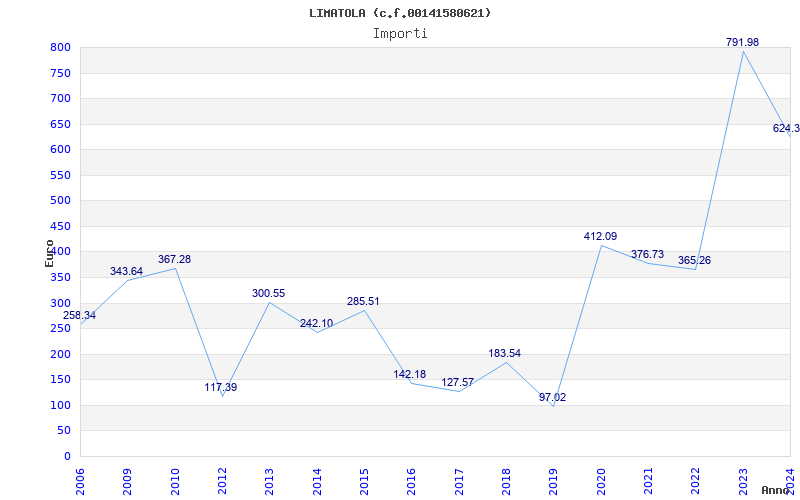The height and width of the screenshot is (500, 800).
Task: Select the 412.09 data label
Action: pyautogui.click(x=601, y=236)
